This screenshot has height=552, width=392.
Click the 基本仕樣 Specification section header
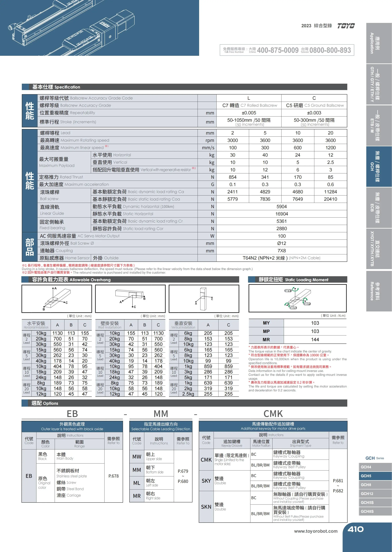(184, 87)
